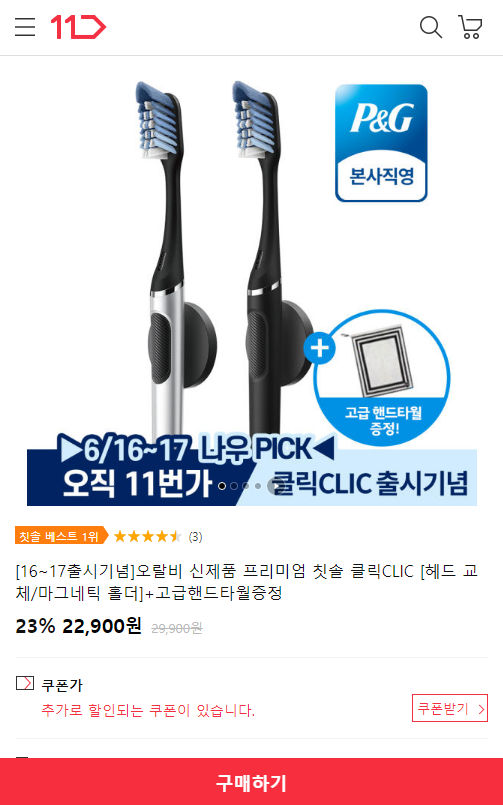Tap the red 구매하기 purchase button
The width and height of the screenshot is (503, 805).
pos(252,782)
